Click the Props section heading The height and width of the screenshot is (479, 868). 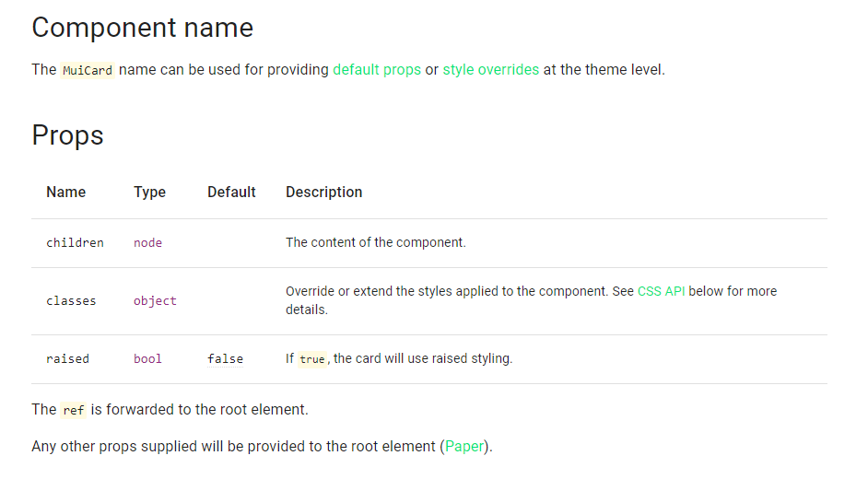click(x=68, y=135)
